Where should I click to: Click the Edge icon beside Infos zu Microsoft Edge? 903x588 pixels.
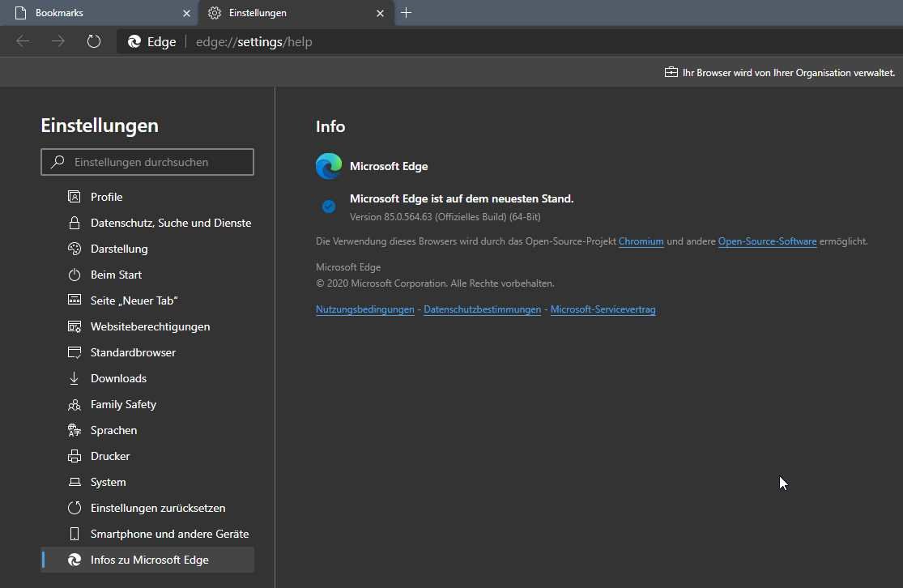75,560
